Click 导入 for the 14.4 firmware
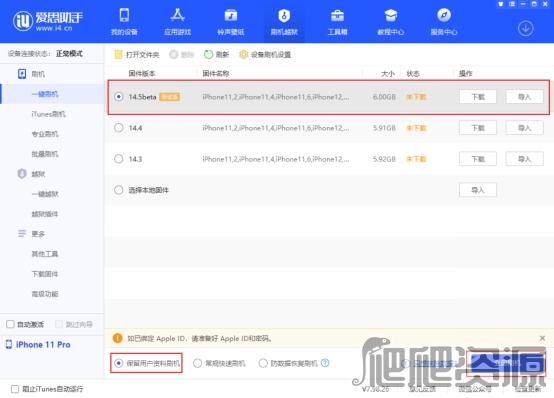The height and width of the screenshot is (398, 554). click(524, 128)
